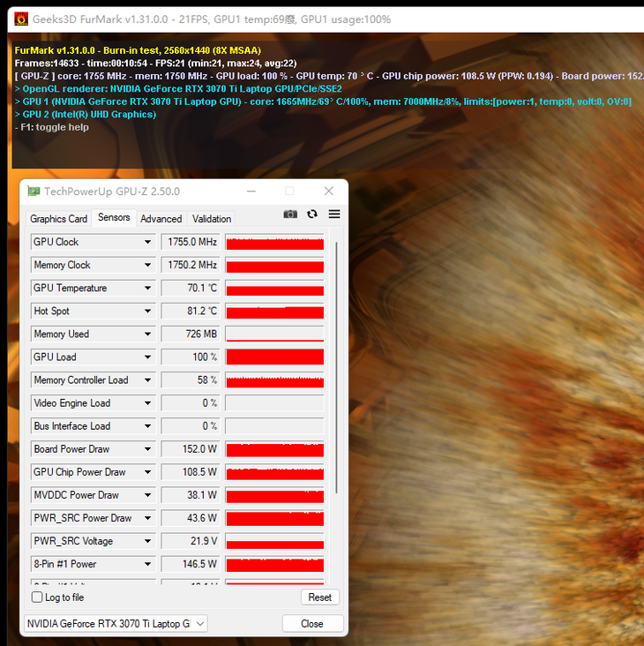Switch to the Advanced tab
This screenshot has height=646, width=644.
161,219
